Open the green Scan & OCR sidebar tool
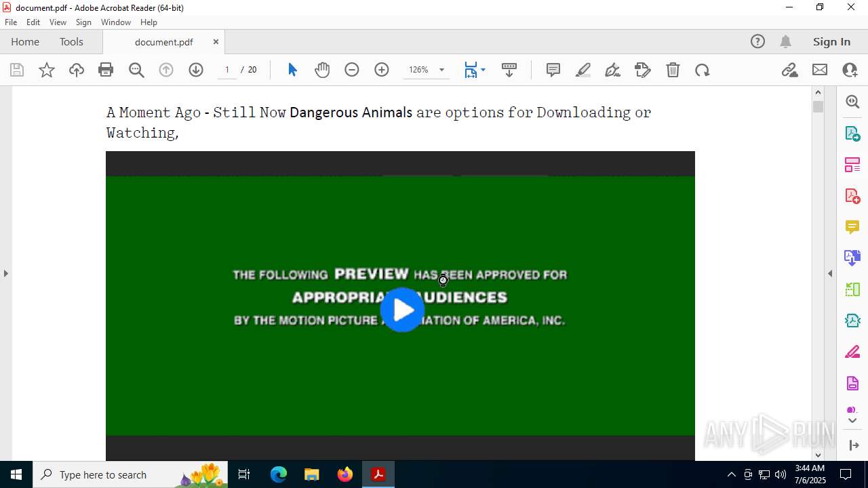The width and height of the screenshot is (868, 488). [852, 289]
